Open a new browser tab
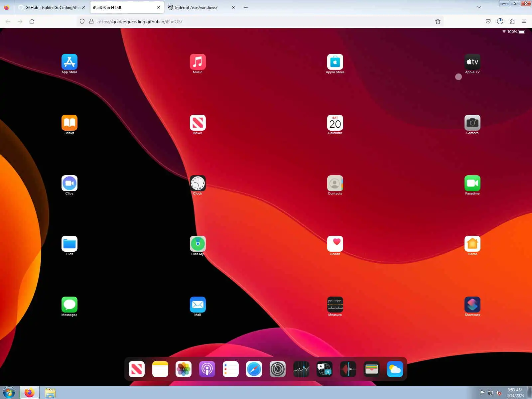 click(246, 7)
